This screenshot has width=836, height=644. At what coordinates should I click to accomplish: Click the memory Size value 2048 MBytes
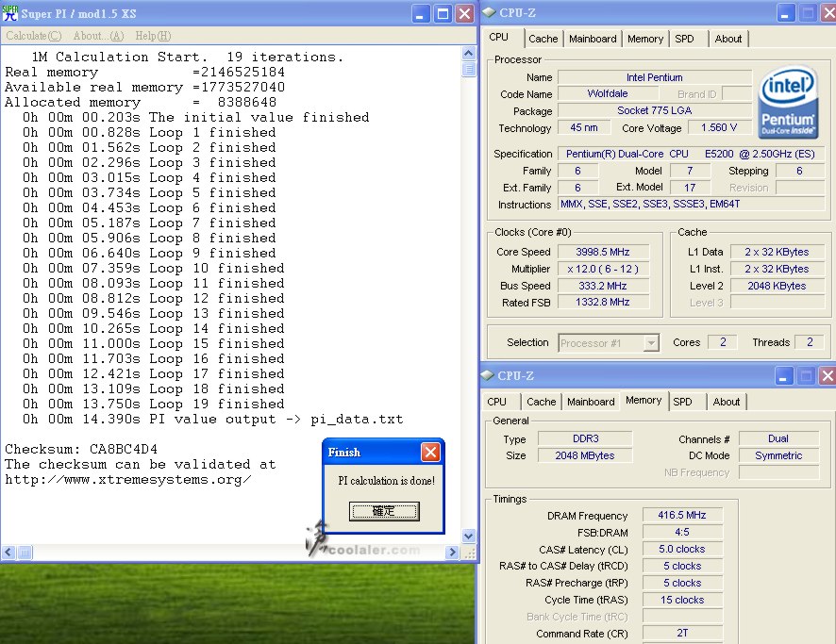585,455
